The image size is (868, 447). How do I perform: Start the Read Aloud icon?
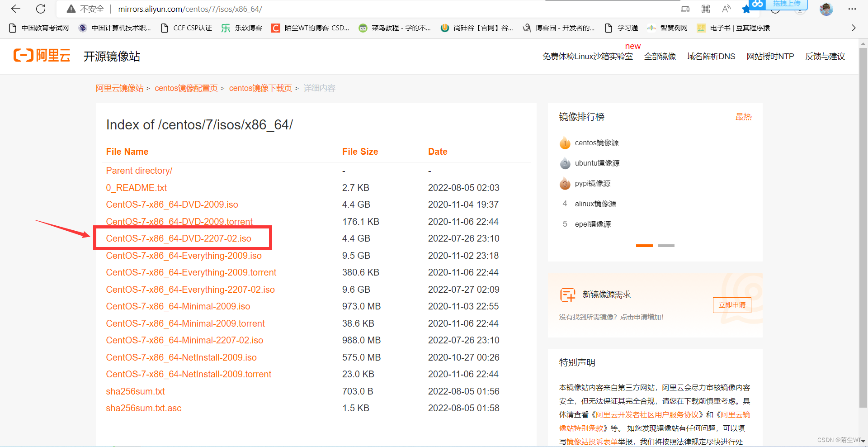pos(726,9)
